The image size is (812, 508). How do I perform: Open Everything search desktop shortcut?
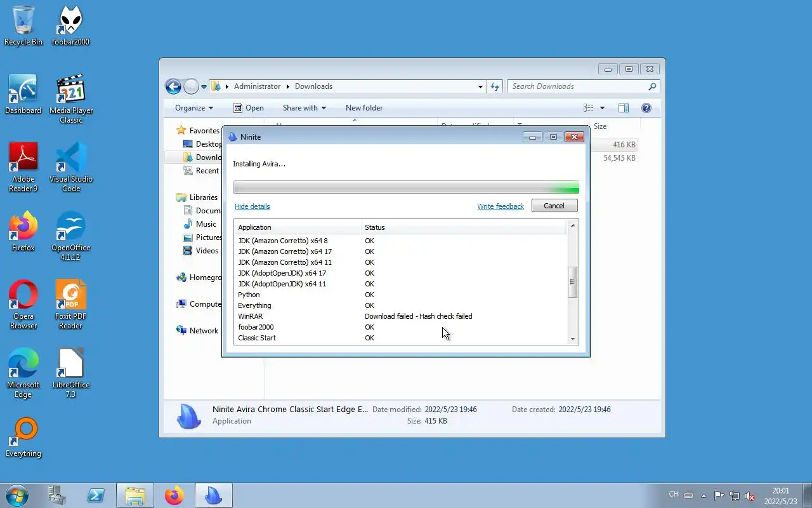click(x=23, y=438)
